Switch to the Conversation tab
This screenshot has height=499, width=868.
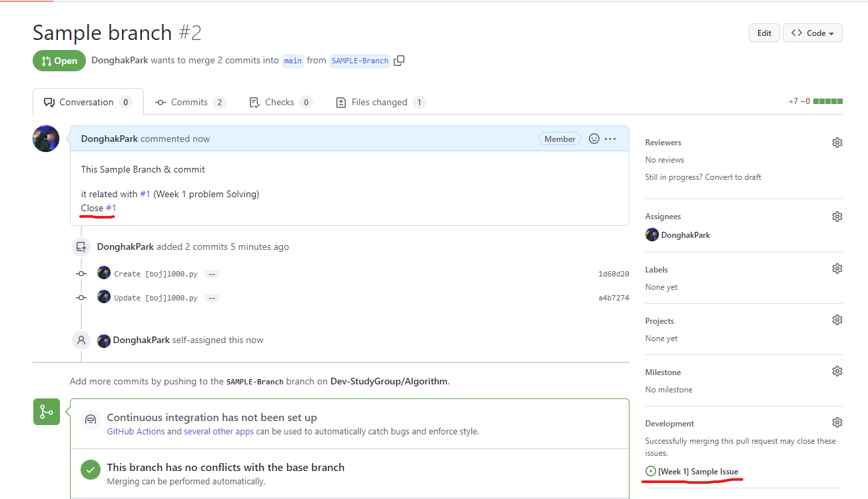click(x=88, y=102)
